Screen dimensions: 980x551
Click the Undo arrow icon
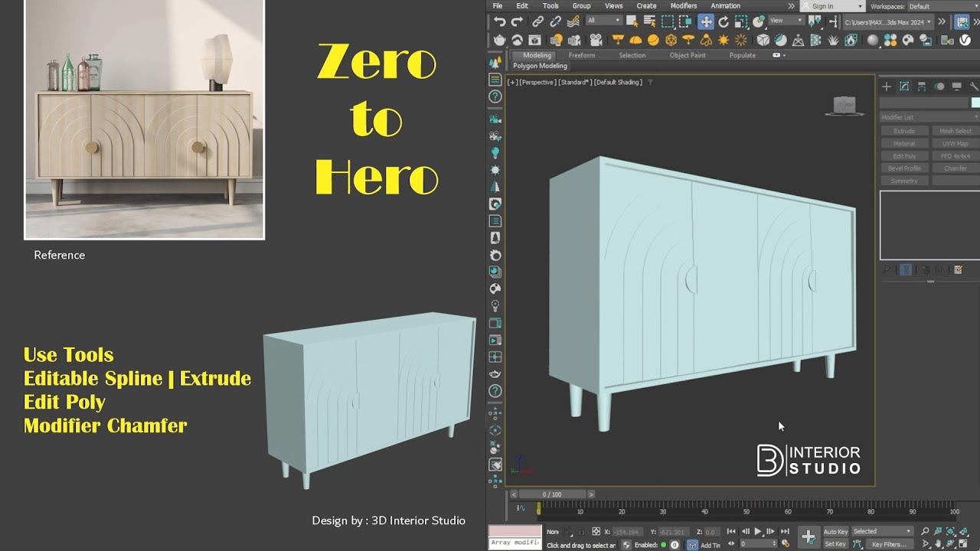point(499,21)
